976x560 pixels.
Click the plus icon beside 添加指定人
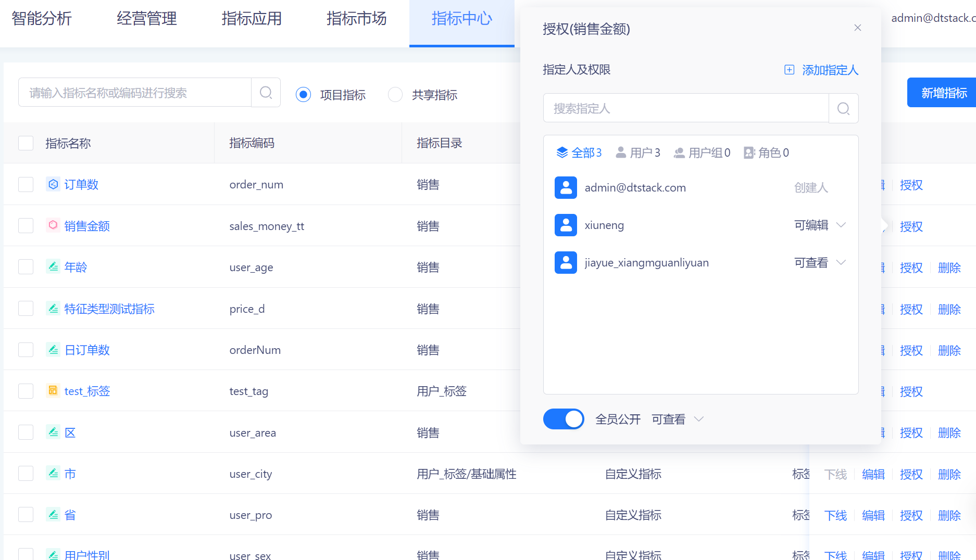(789, 70)
